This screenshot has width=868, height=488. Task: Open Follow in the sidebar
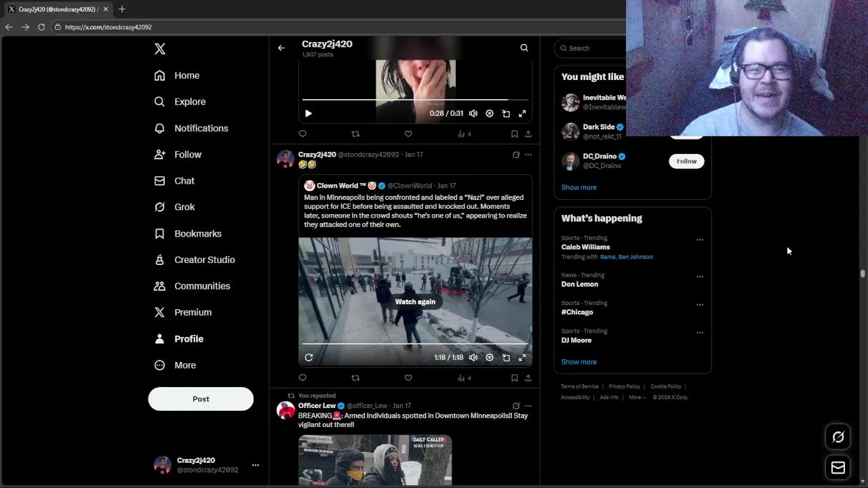click(x=178, y=155)
